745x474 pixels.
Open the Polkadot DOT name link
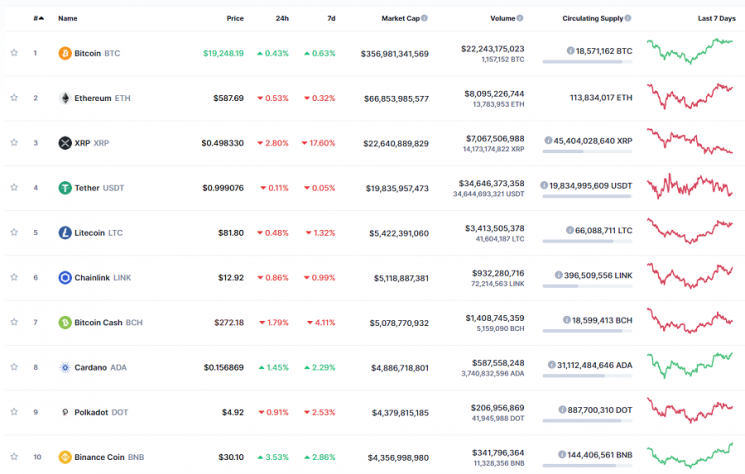(101, 412)
